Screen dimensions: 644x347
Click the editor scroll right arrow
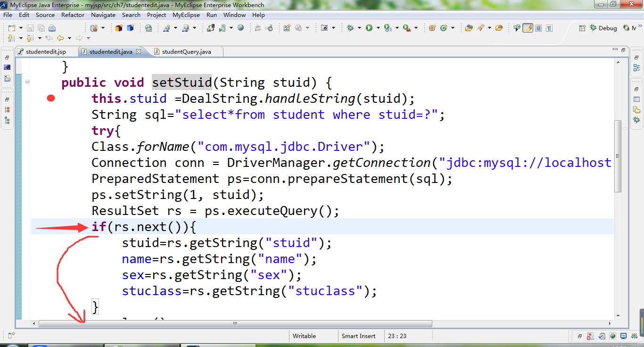click(610, 323)
